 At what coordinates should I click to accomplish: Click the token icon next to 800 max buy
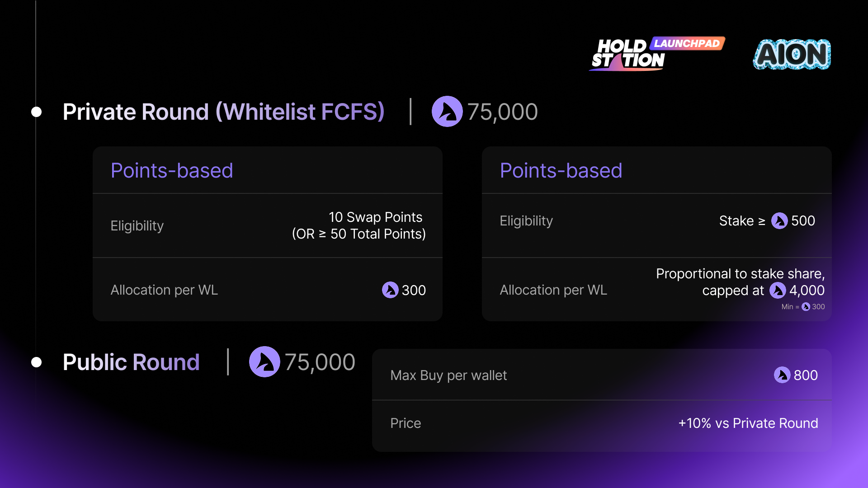[782, 375]
